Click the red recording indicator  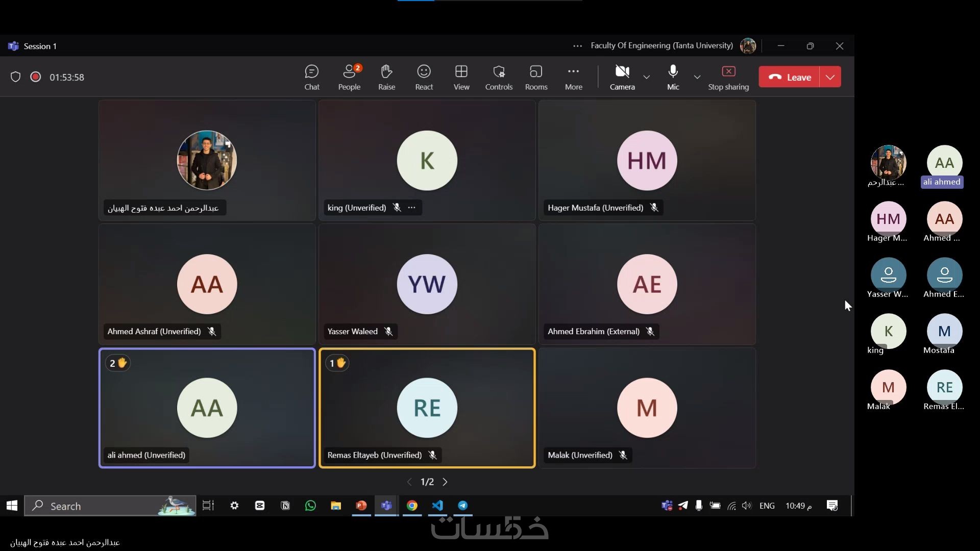[35, 77]
